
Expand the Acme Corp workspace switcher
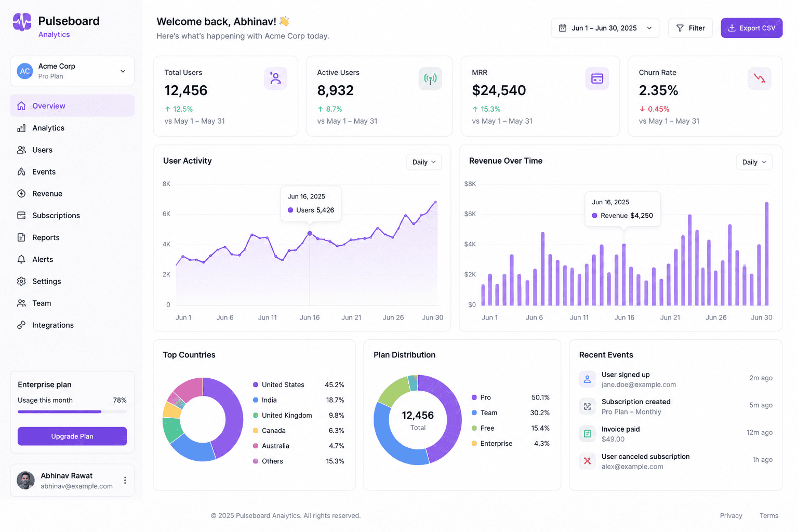click(x=72, y=71)
